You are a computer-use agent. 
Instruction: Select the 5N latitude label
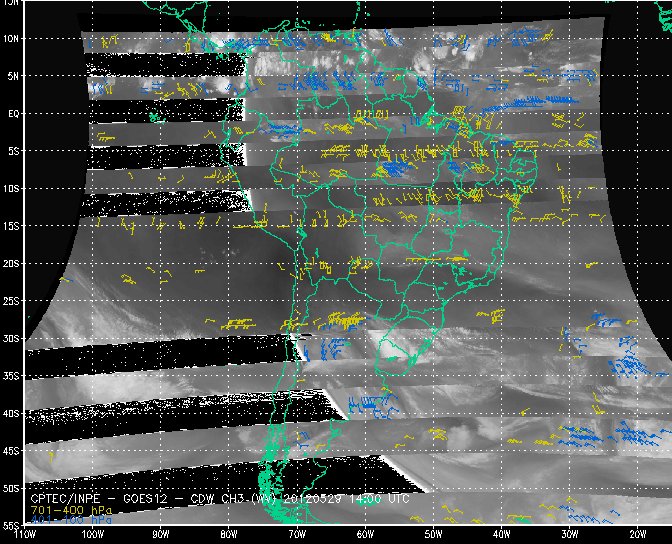12,76
